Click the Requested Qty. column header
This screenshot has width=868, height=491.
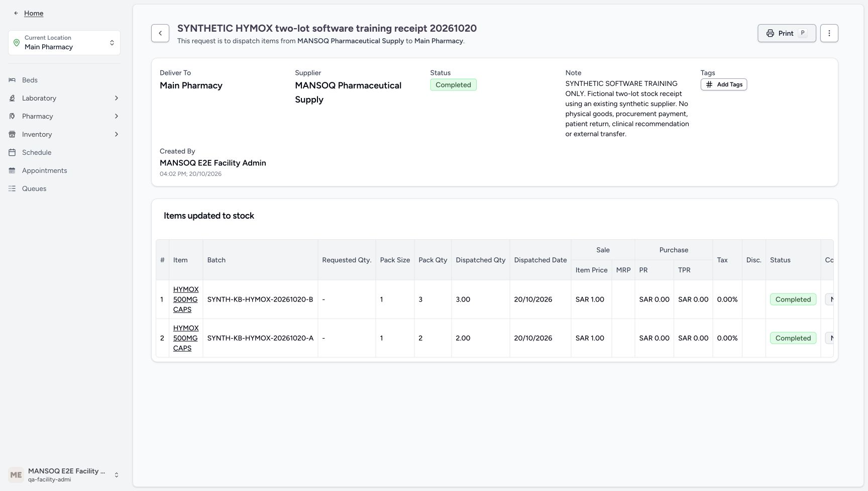(347, 260)
